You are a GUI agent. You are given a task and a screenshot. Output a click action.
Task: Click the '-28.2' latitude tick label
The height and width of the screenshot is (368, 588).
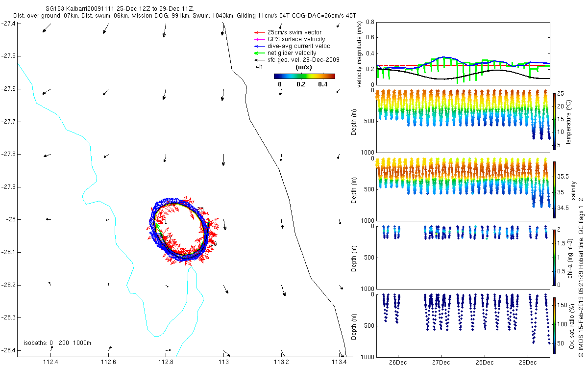coord(8,285)
